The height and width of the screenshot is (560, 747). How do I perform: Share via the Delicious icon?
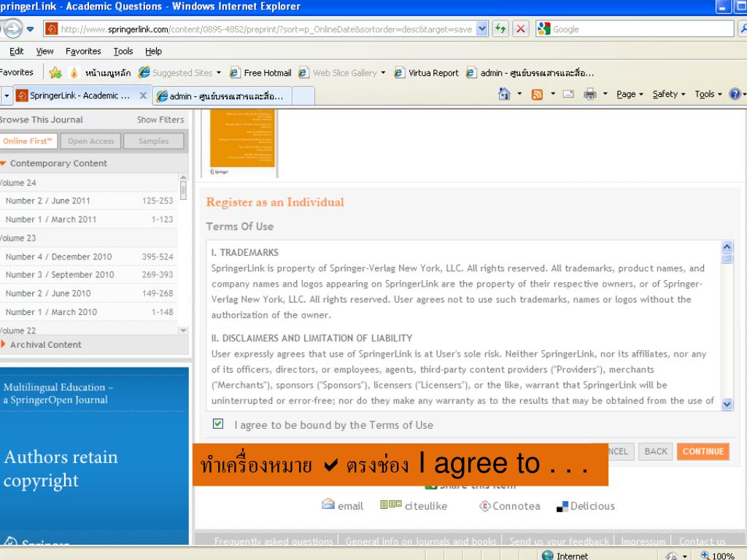[562, 506]
